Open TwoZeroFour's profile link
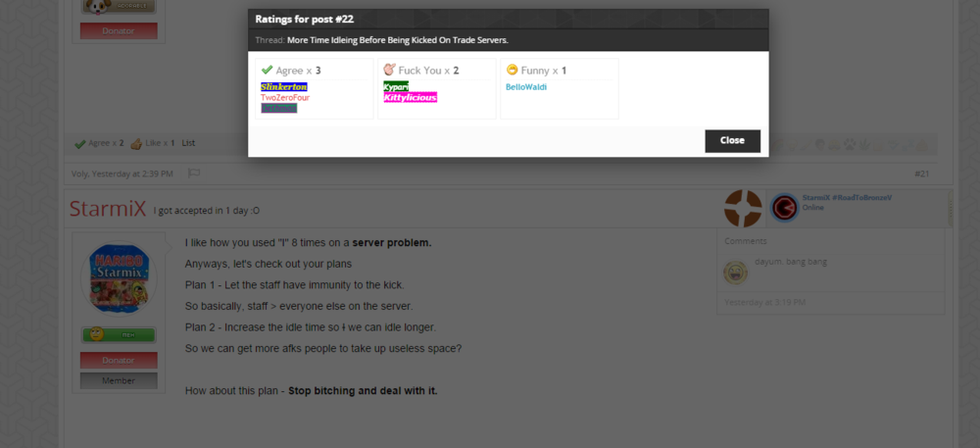This screenshot has height=448, width=980. coord(285,97)
